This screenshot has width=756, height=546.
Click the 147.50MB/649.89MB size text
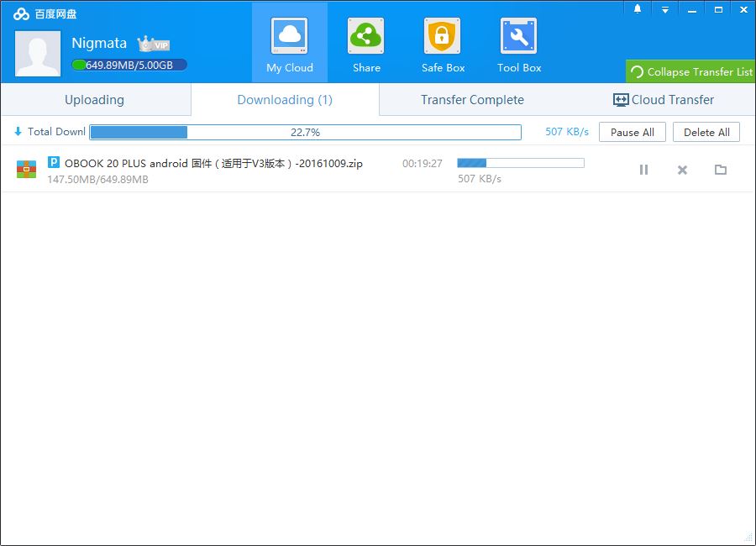tap(98, 180)
